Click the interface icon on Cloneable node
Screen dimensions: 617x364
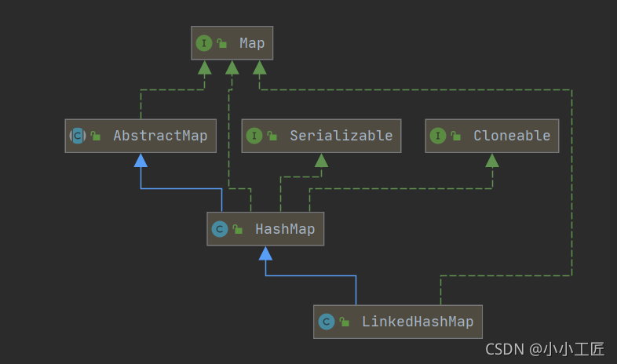click(x=438, y=136)
